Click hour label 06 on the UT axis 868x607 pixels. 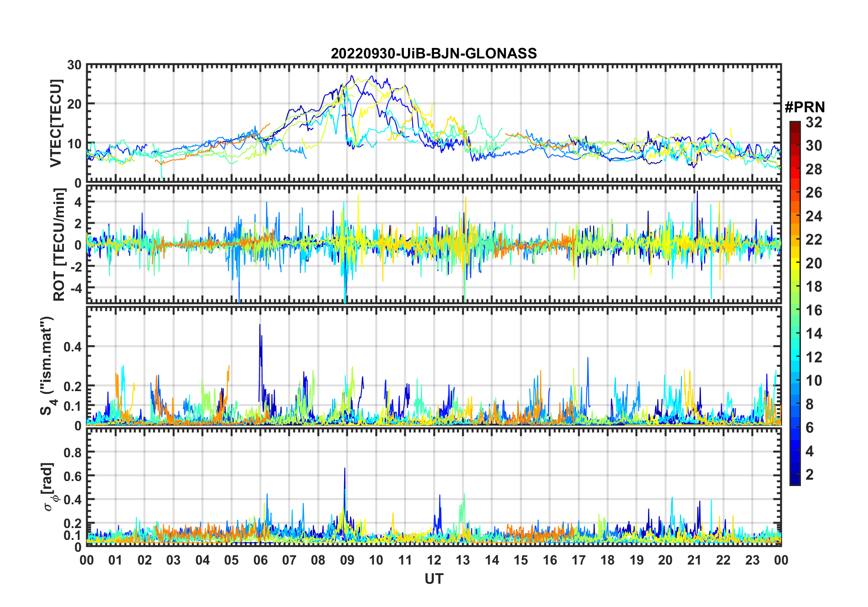point(260,560)
